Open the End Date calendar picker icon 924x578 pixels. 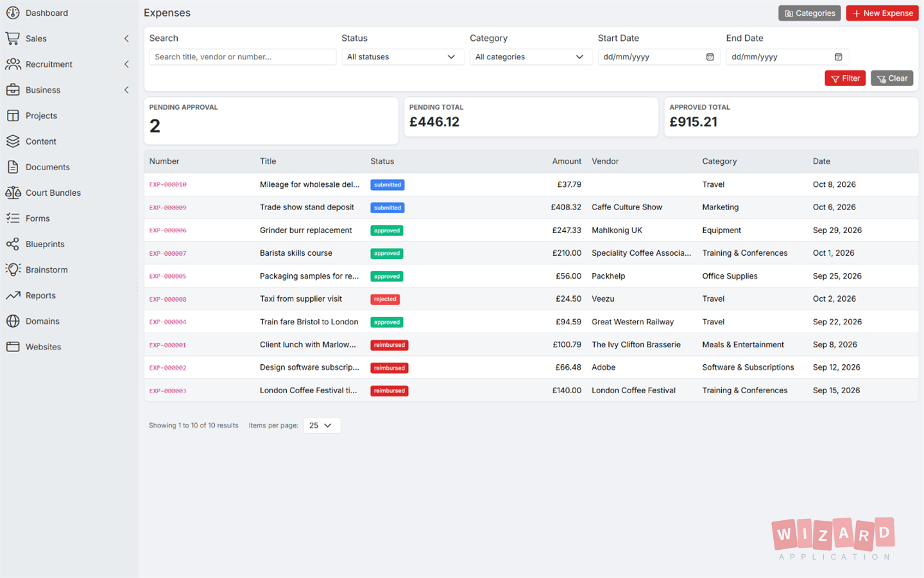[838, 57]
